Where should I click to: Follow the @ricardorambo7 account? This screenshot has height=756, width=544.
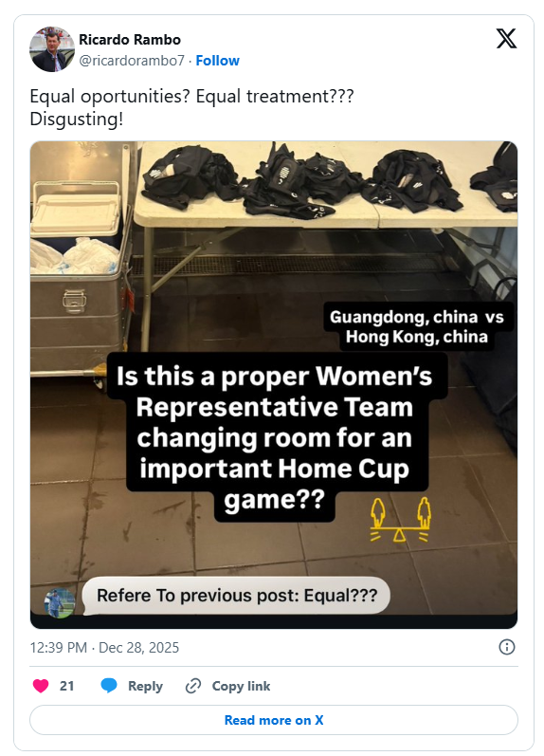pos(217,61)
